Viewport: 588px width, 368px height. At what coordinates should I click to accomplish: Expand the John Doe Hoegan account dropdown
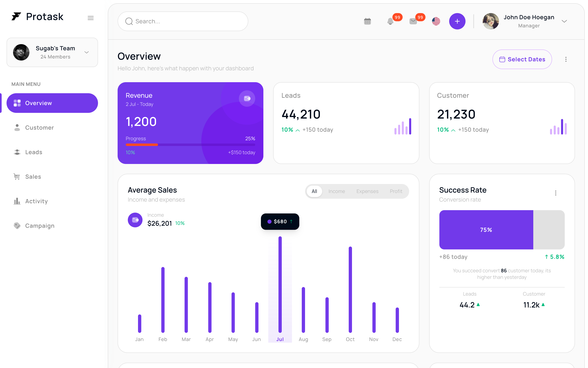(x=564, y=21)
